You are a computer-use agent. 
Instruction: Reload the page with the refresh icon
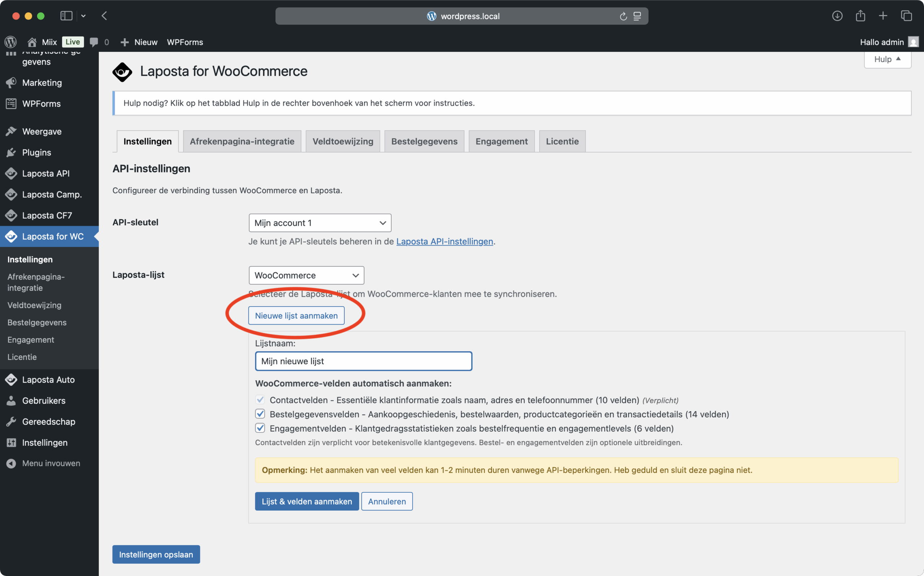pyautogui.click(x=623, y=16)
